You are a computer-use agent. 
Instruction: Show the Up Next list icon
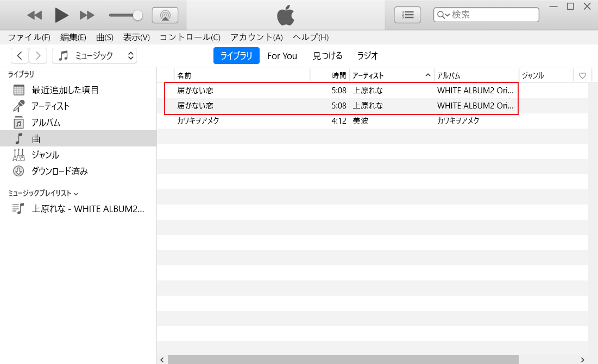pos(407,15)
